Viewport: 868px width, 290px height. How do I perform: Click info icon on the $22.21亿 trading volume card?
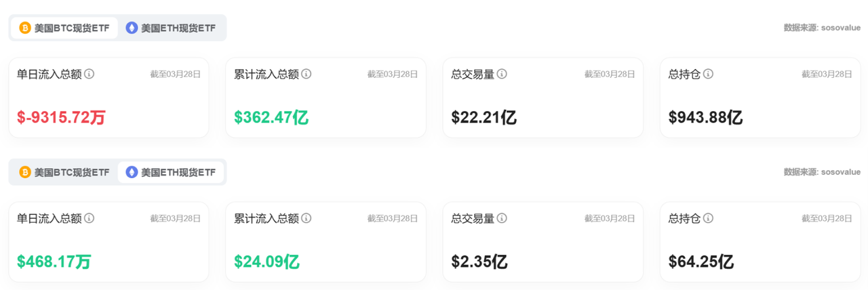(x=502, y=74)
